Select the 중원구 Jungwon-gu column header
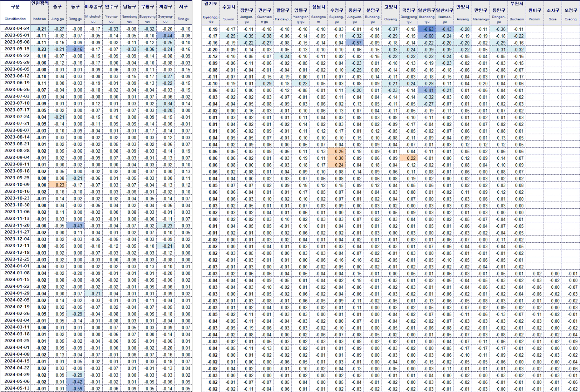Screen dimensions: 580x392 click(x=355, y=13)
